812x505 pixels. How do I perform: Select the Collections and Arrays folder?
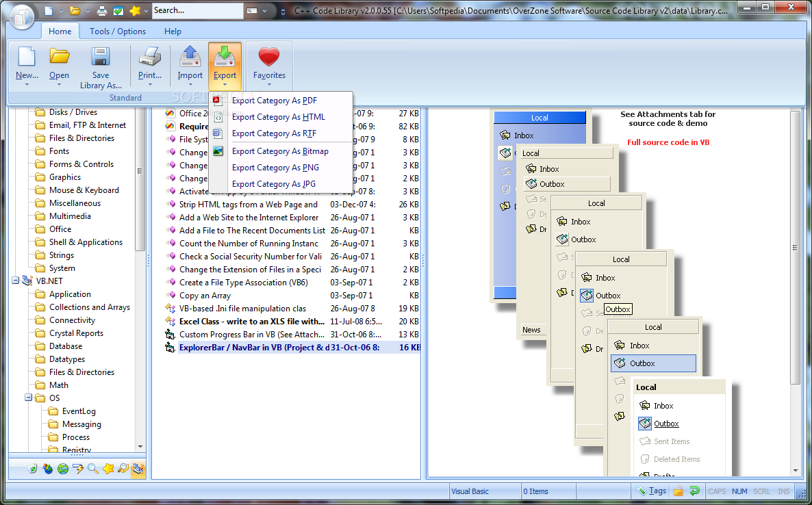point(90,307)
